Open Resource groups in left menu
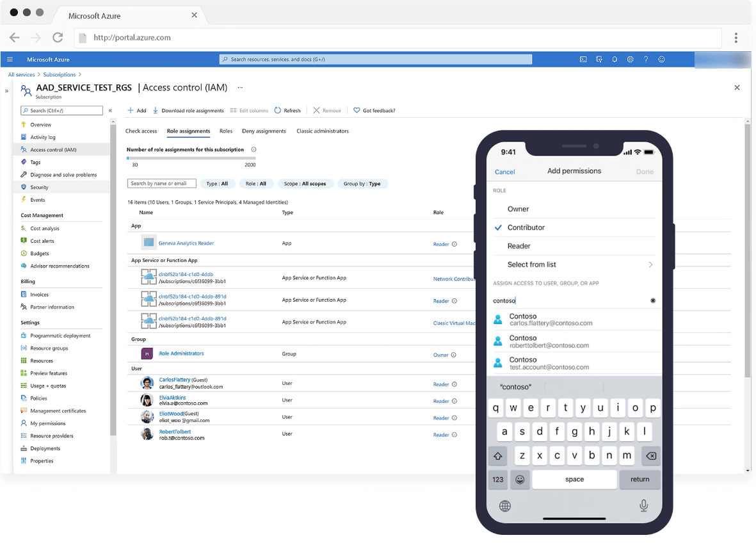 coord(49,348)
